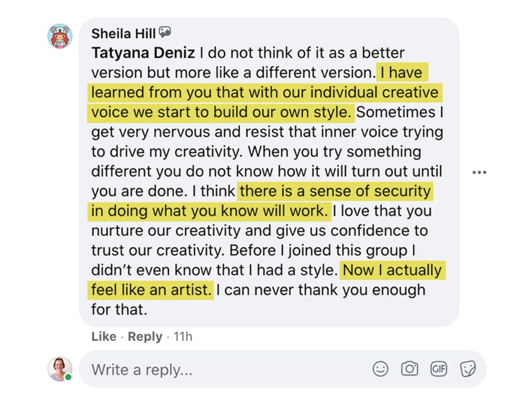Image resolution: width=532 pixels, height=410 pixels.
Task: Open Sheila Hill's profile name link
Action: tap(123, 34)
